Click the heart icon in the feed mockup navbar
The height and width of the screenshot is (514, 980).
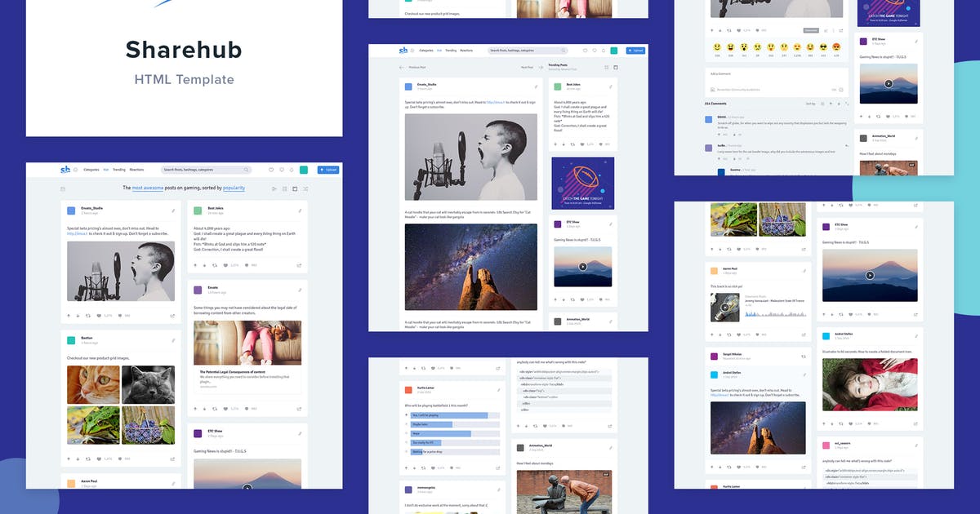click(272, 170)
